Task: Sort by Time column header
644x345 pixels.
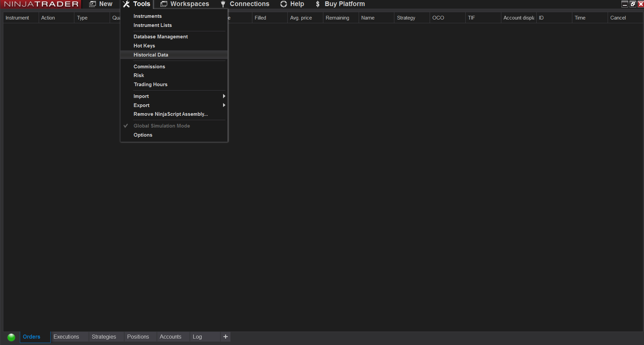Action: [590, 18]
